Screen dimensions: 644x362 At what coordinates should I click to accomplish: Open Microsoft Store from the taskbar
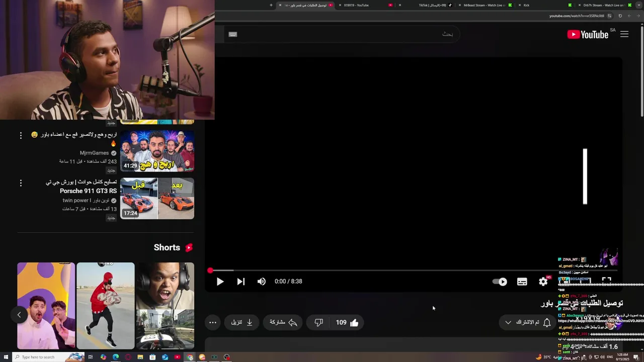pyautogui.click(x=152, y=357)
